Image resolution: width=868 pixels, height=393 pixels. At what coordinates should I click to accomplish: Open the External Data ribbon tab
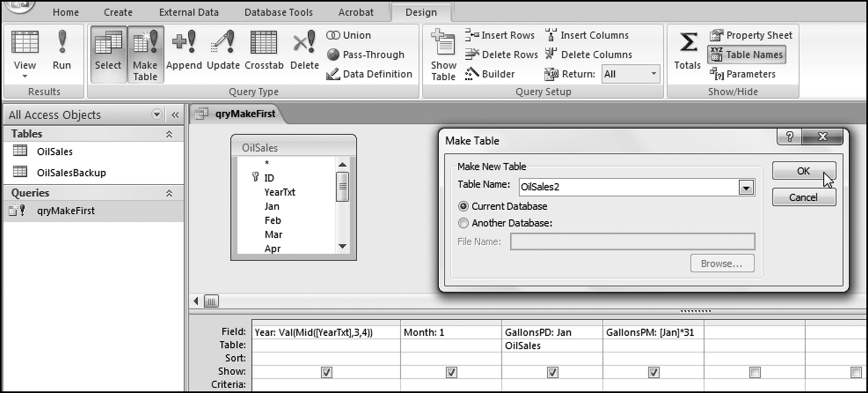coord(189,12)
